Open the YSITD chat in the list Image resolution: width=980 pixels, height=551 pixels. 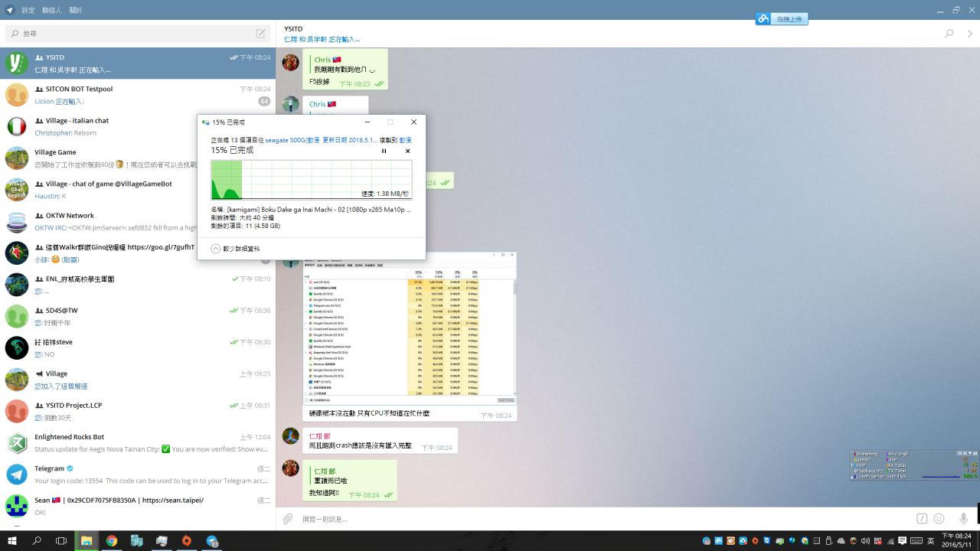[138, 64]
